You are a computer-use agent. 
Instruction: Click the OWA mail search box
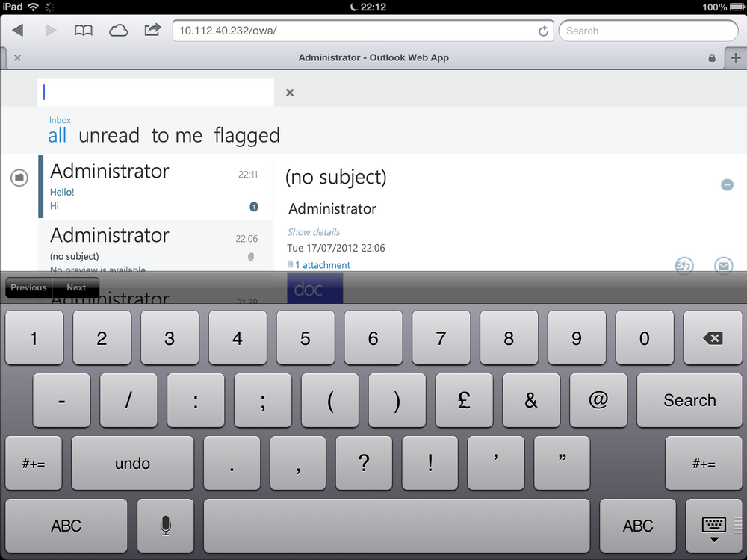tap(155, 93)
